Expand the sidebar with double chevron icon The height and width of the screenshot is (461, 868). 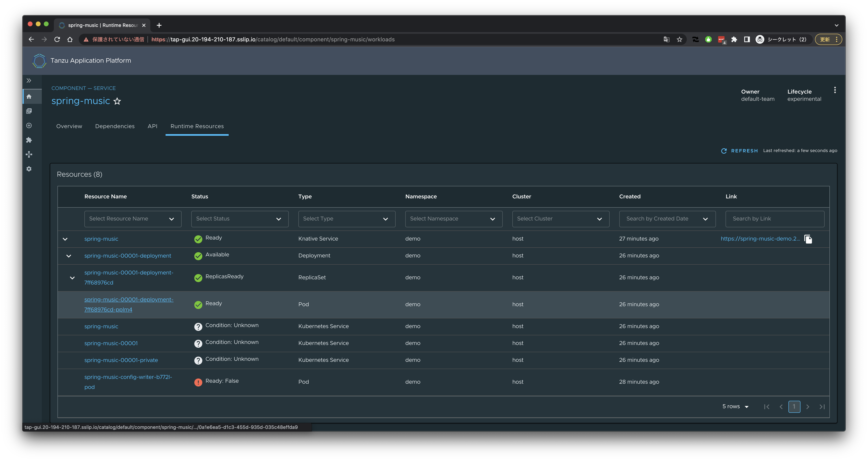coord(29,81)
